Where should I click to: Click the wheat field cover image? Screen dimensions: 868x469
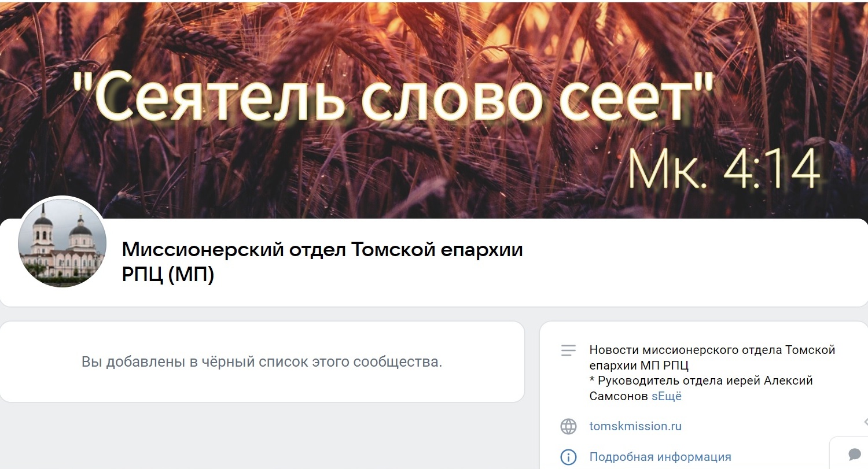pos(434,110)
